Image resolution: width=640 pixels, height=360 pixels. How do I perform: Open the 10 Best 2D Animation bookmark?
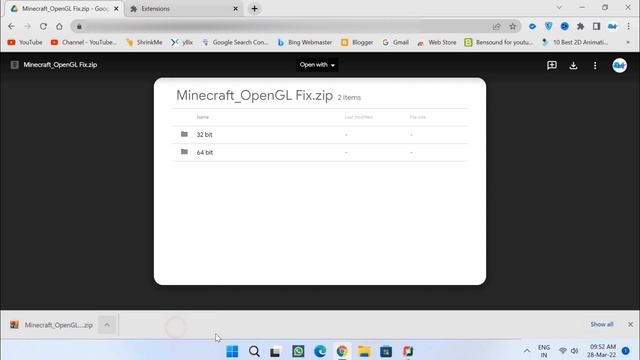coord(575,42)
